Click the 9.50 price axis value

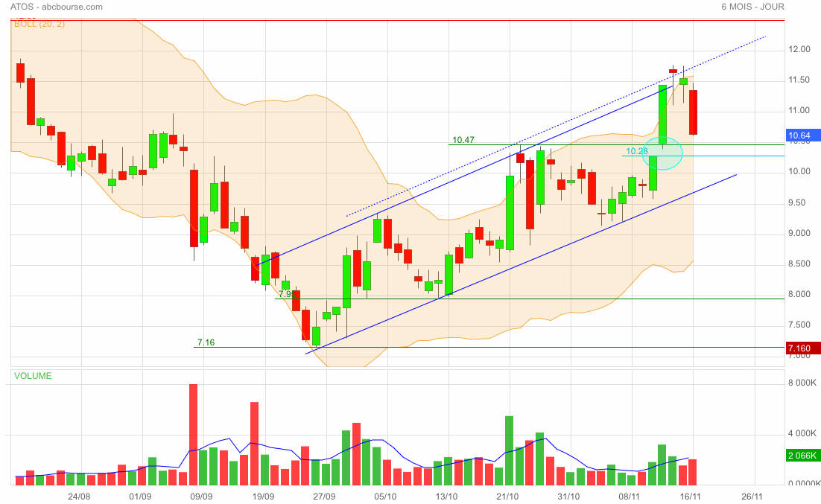(x=799, y=202)
